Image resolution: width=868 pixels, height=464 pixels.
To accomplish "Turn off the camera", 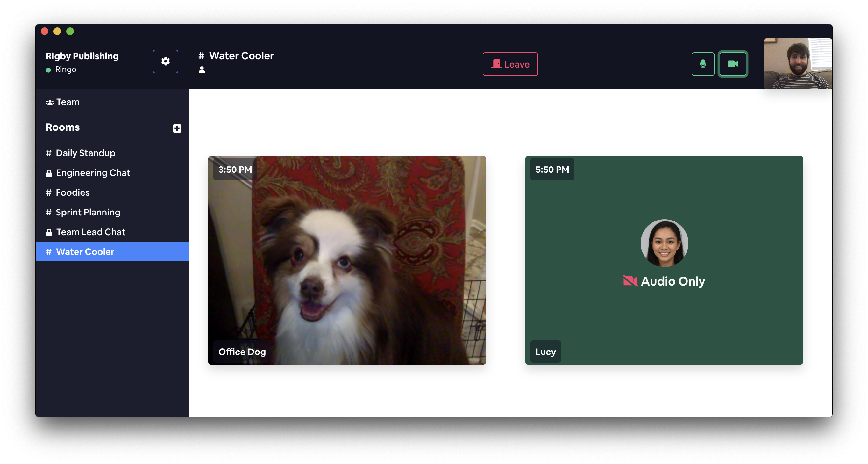I will coord(733,64).
